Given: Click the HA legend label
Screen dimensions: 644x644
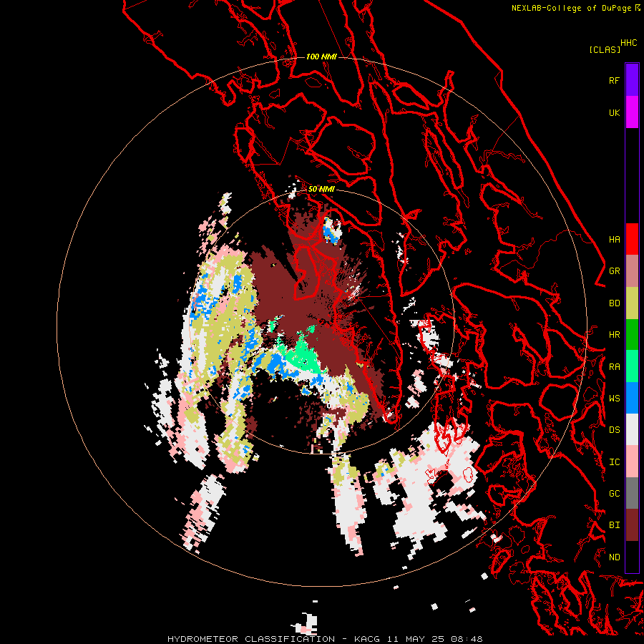Looking at the screenshot, I should [614, 240].
